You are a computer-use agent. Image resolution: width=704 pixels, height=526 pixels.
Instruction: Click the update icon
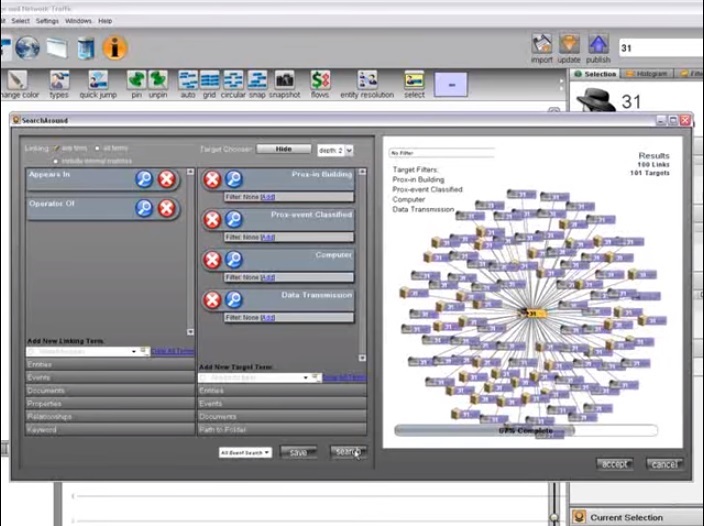pyautogui.click(x=569, y=45)
